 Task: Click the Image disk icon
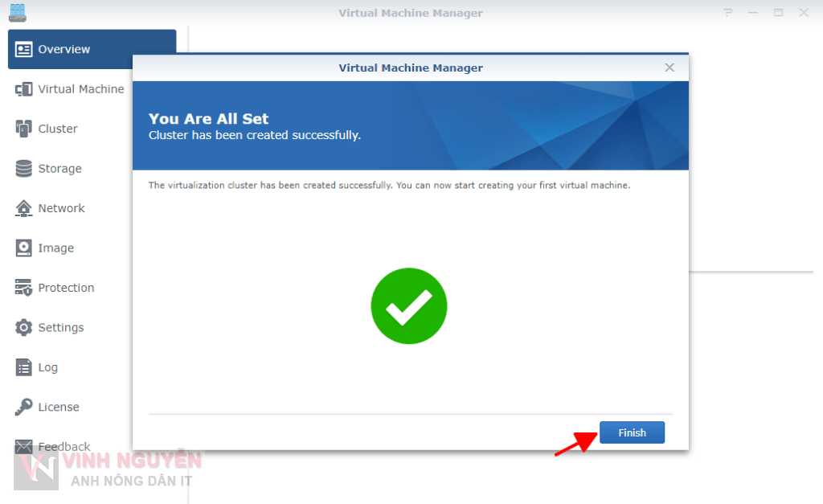point(24,248)
